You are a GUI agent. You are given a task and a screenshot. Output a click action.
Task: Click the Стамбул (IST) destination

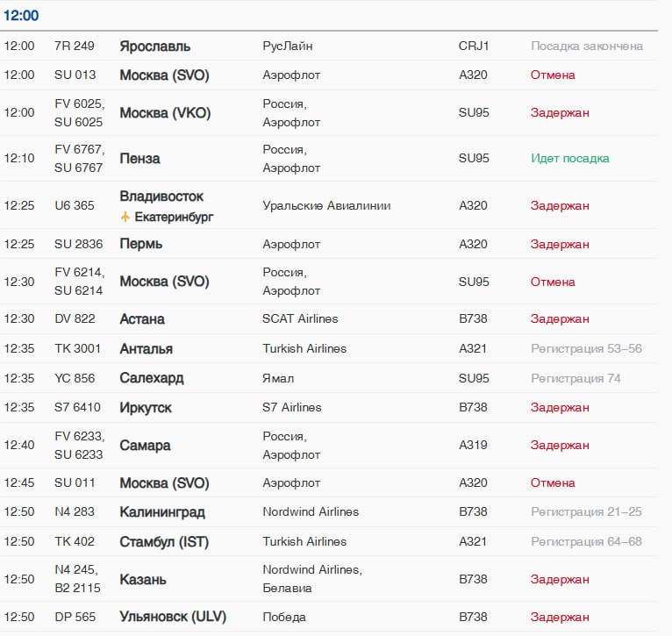[164, 542]
